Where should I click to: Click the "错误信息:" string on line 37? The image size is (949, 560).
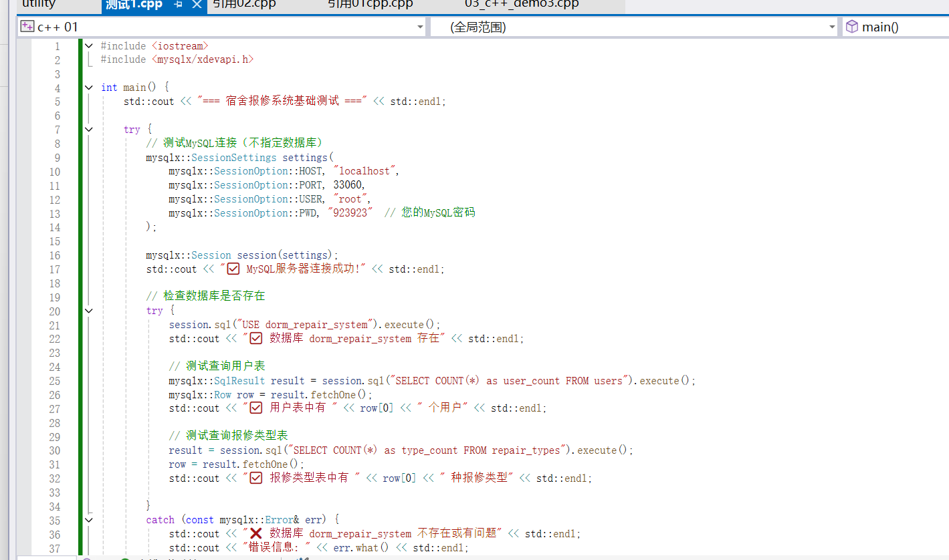[x=275, y=548]
